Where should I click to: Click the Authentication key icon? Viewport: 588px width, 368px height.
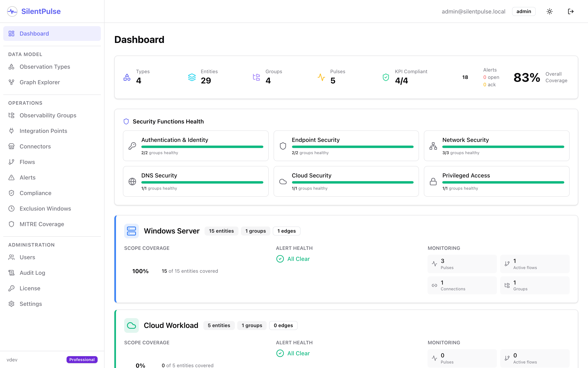click(132, 146)
